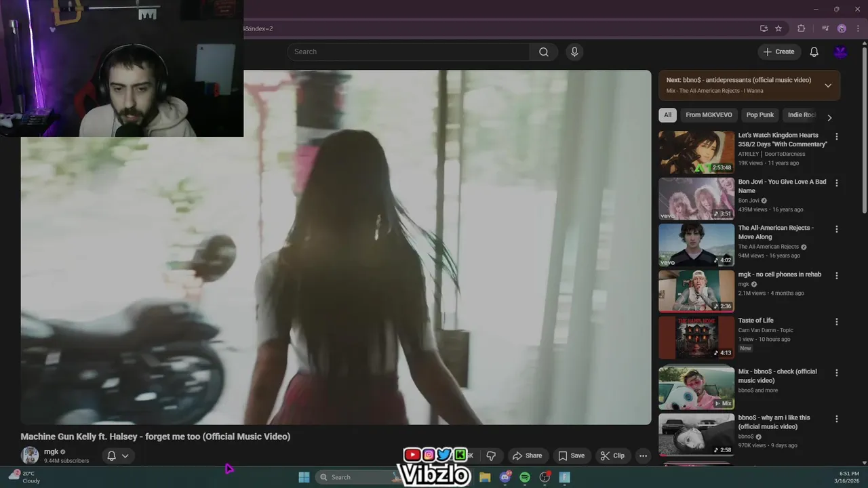Open options for Move Along video
The width and height of the screenshot is (868, 488).
[x=836, y=229]
